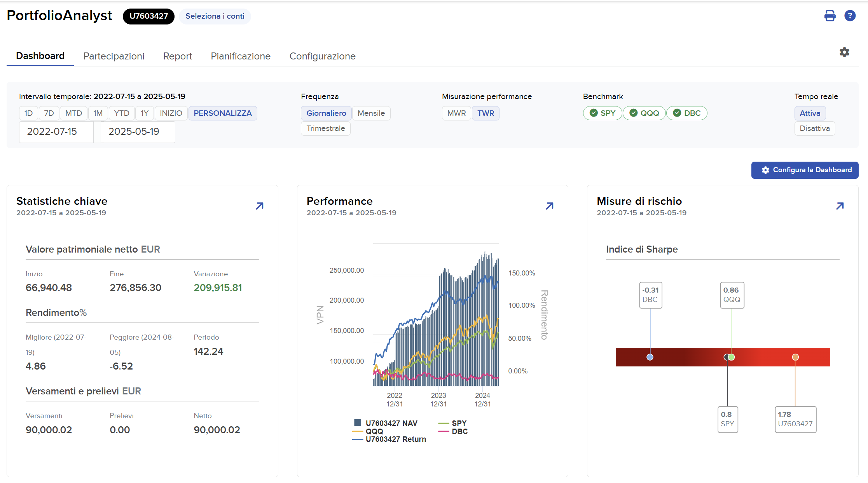Image resolution: width=868 pixels, height=483 pixels.
Task: Open the settings gear near tabs
Action: (x=844, y=52)
